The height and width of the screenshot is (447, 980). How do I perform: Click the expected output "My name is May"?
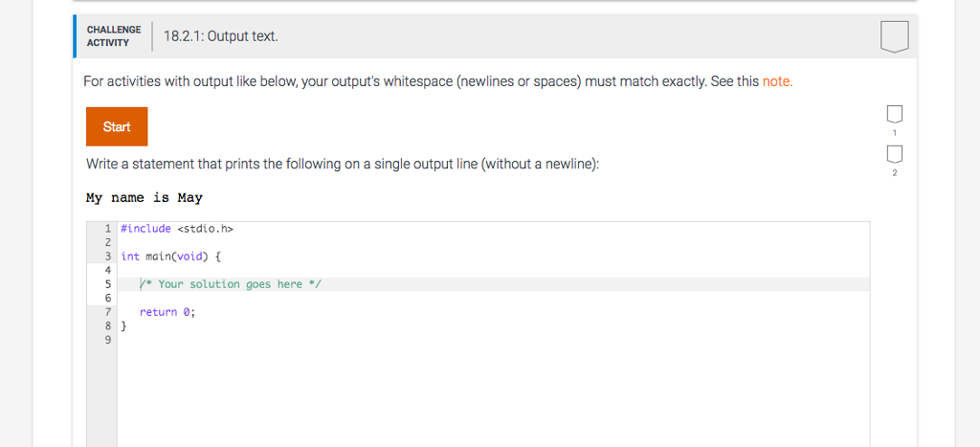[145, 198]
